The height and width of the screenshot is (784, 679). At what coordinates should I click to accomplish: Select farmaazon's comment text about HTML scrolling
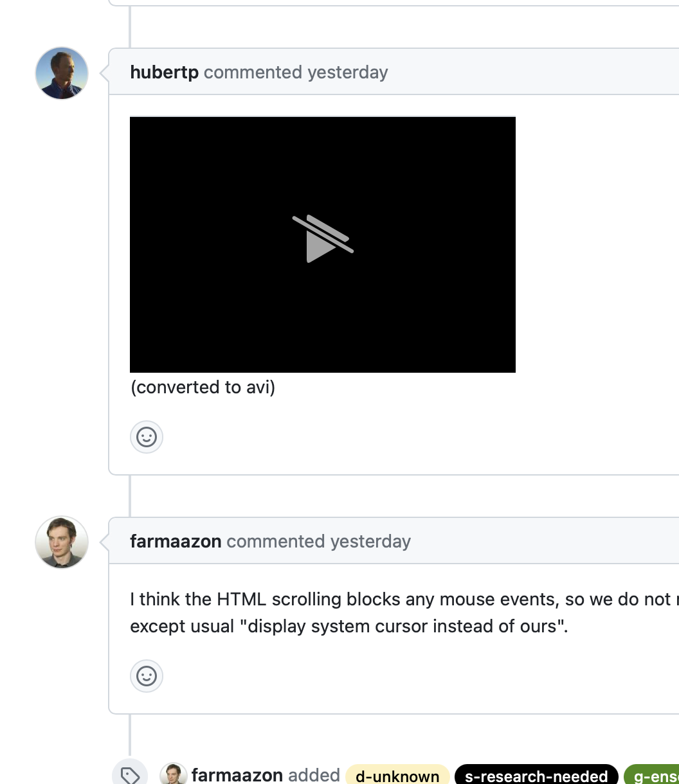(x=321, y=599)
